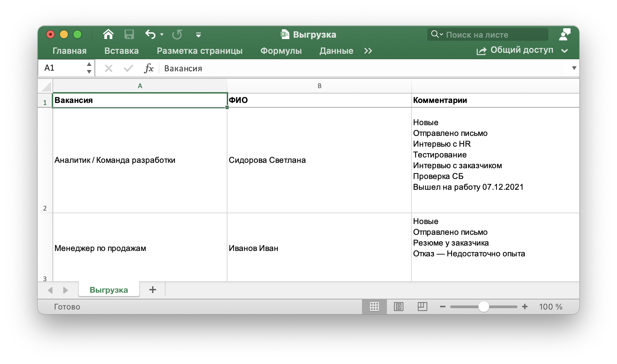Select cell Сидорова Светлана

[x=319, y=160]
